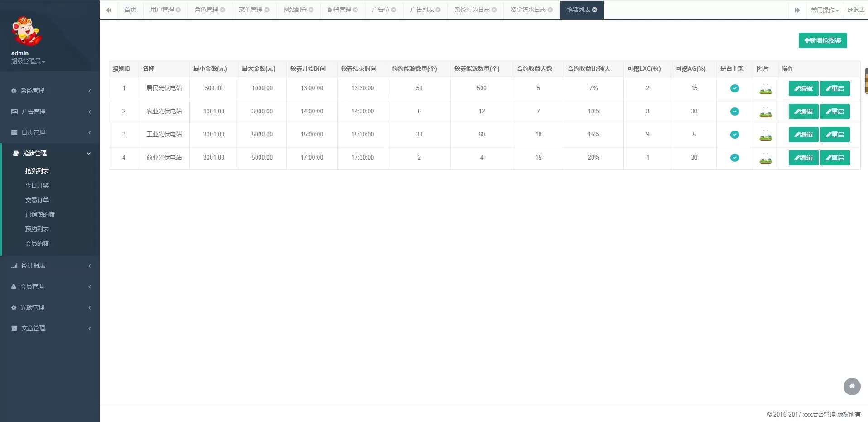Open thumbnail image of 居民光伏电站
The width and height of the screenshot is (868, 422).
point(765,89)
